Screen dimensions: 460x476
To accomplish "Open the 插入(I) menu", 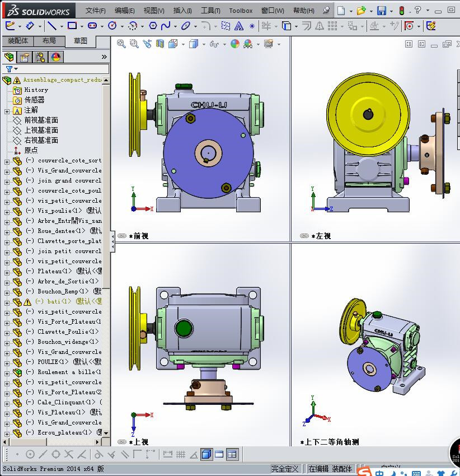I will (182, 11).
